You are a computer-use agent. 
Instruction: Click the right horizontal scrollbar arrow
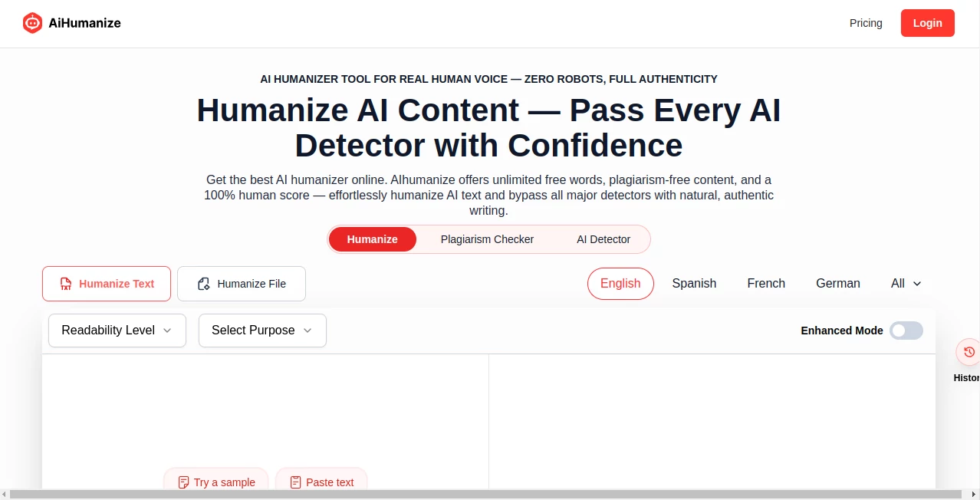(975, 495)
